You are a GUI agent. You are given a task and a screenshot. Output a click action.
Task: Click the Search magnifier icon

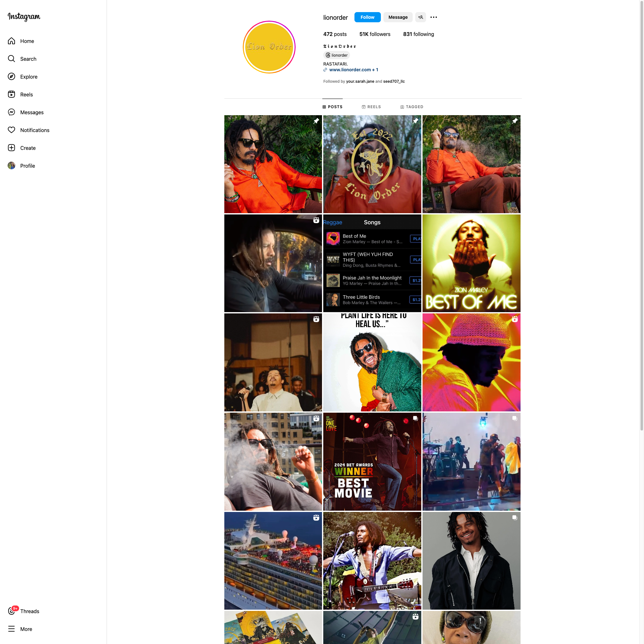[11, 59]
